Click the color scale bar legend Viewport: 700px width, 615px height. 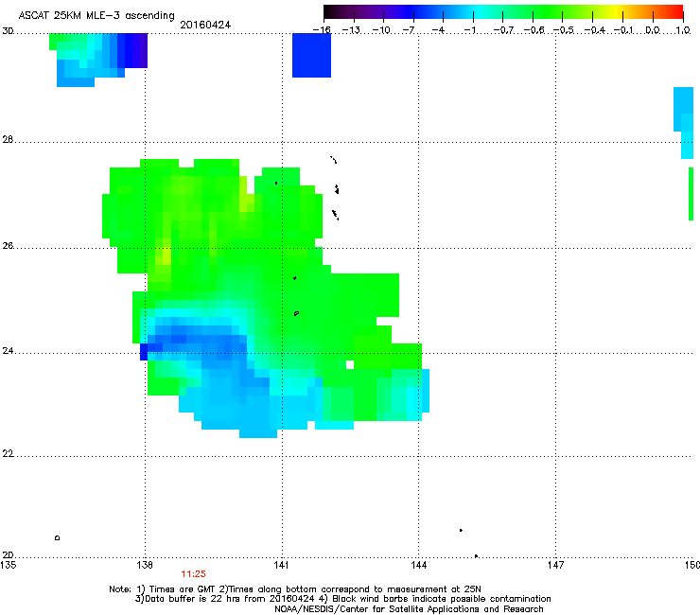coord(503,12)
